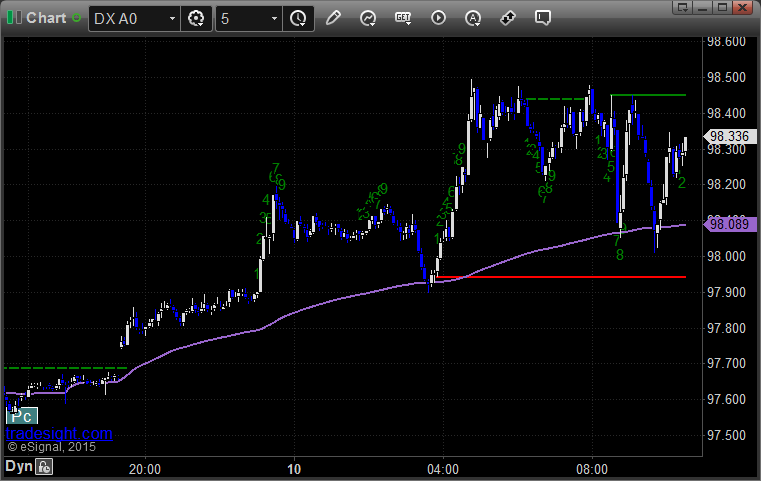Click the 97.500 price axis label
The image size is (761, 481).
point(726,435)
